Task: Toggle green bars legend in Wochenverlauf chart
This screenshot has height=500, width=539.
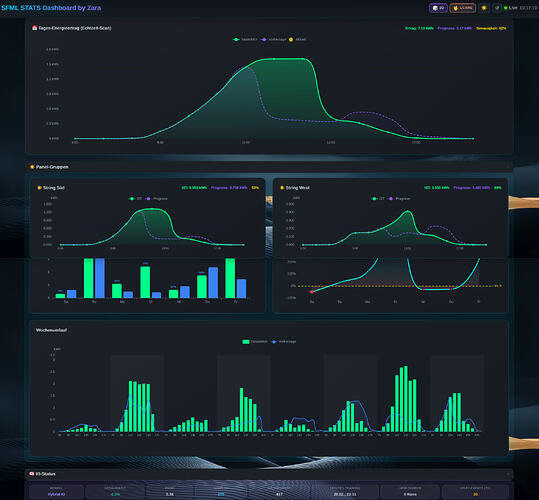Action: tap(255, 342)
